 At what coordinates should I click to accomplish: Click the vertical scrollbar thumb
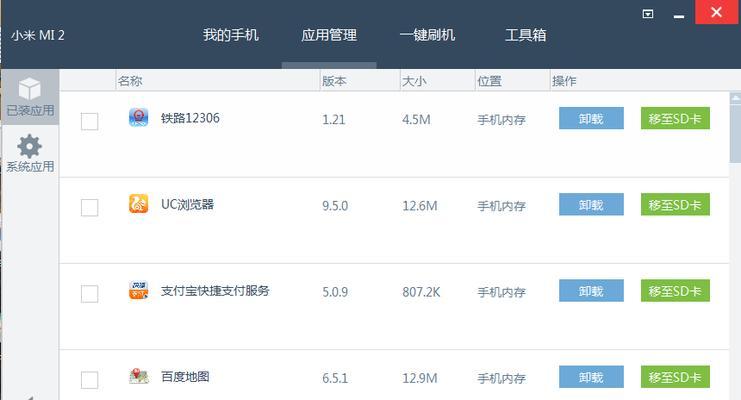click(x=735, y=133)
